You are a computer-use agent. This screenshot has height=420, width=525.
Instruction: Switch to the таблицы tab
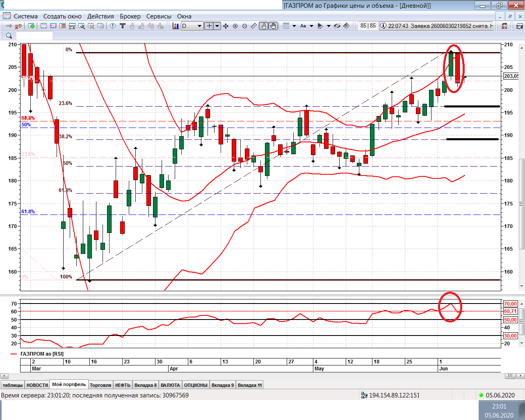[x=13, y=385]
